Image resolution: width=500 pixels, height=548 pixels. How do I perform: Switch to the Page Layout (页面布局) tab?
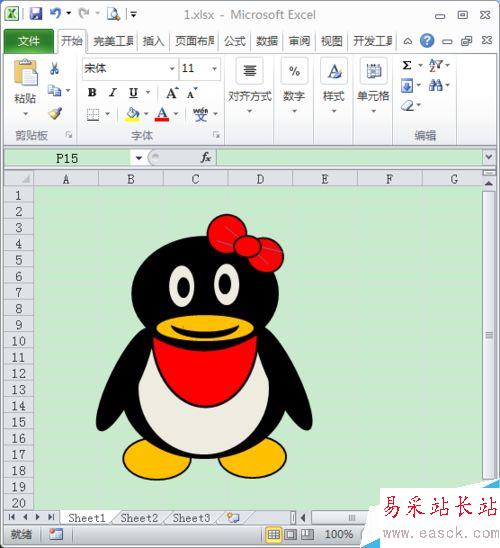(x=195, y=41)
